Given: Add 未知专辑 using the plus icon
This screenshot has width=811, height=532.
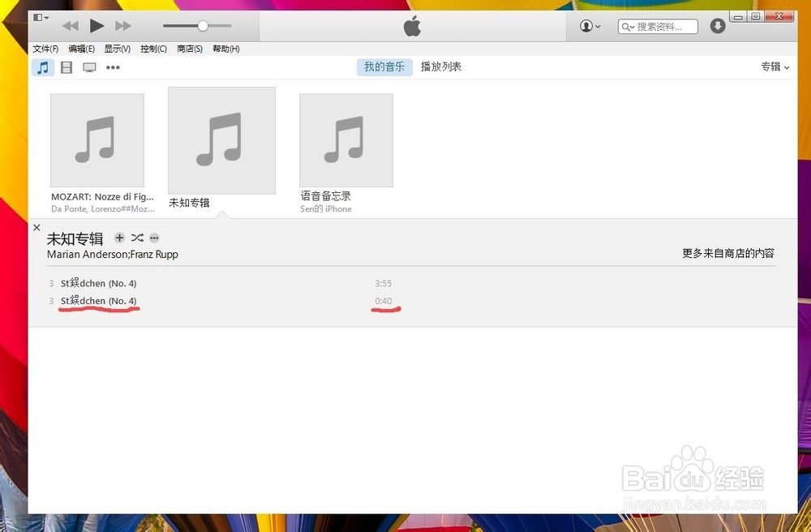Looking at the screenshot, I should coord(119,238).
